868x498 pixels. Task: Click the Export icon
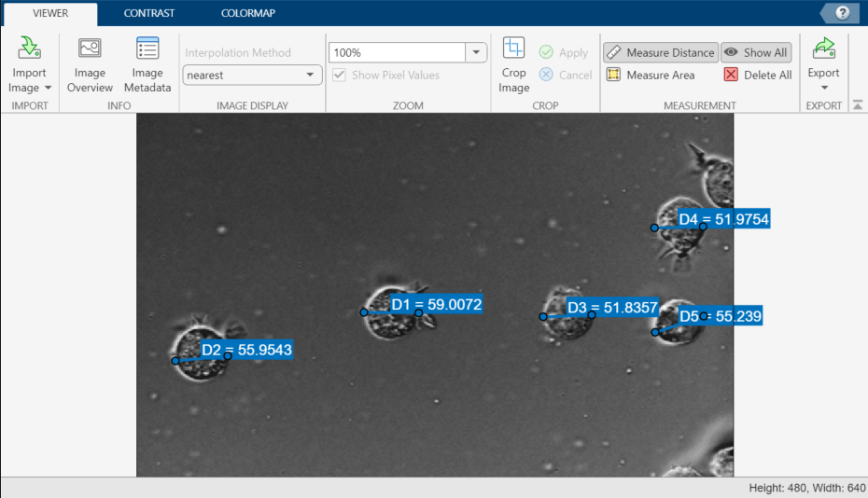click(823, 48)
